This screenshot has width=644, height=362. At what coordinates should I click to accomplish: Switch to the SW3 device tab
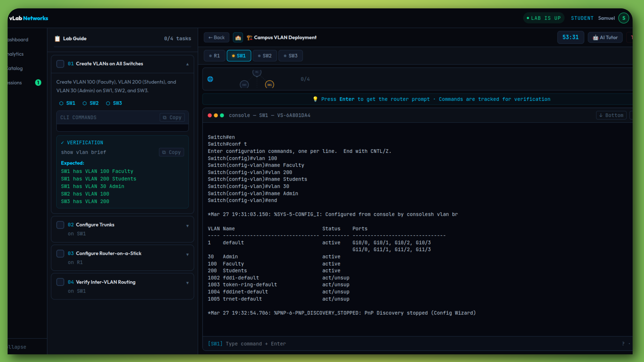coord(290,56)
